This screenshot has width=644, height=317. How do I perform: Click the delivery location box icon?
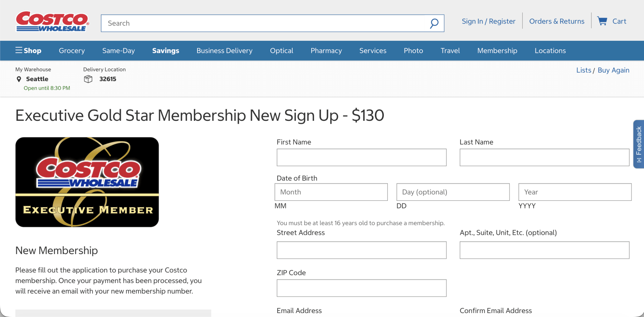pyautogui.click(x=88, y=79)
